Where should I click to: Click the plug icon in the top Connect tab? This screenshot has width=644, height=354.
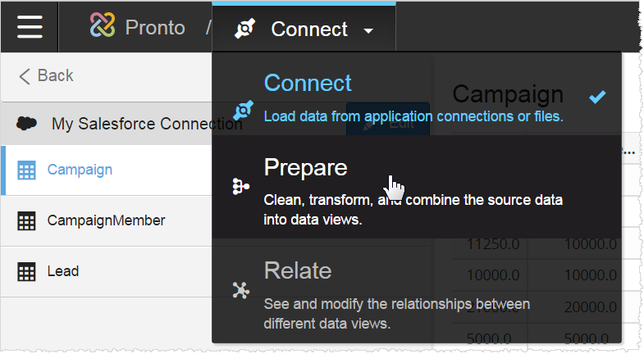point(244,29)
